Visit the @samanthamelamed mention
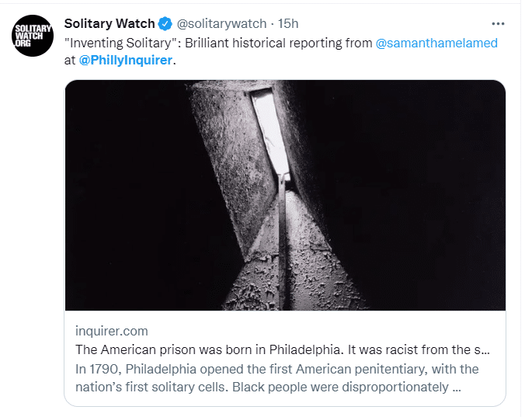The image size is (532, 417). tap(436, 43)
